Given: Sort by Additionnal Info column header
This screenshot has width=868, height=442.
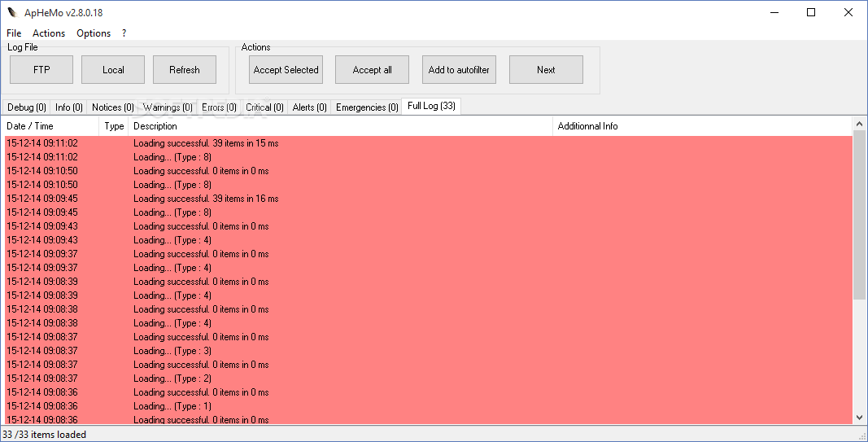Looking at the screenshot, I should (703, 126).
